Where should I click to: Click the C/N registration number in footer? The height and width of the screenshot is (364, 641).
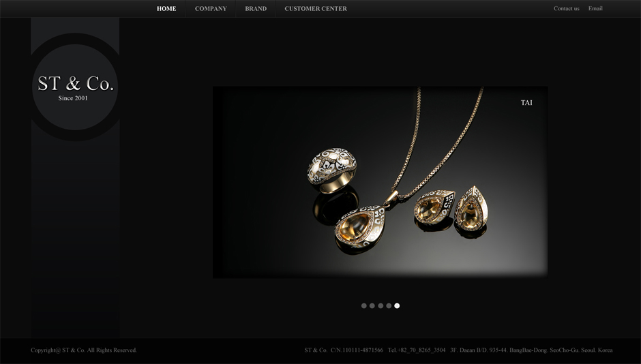click(357, 350)
